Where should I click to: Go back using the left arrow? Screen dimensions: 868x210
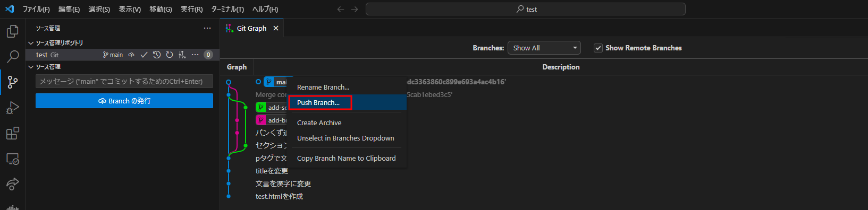[341, 9]
